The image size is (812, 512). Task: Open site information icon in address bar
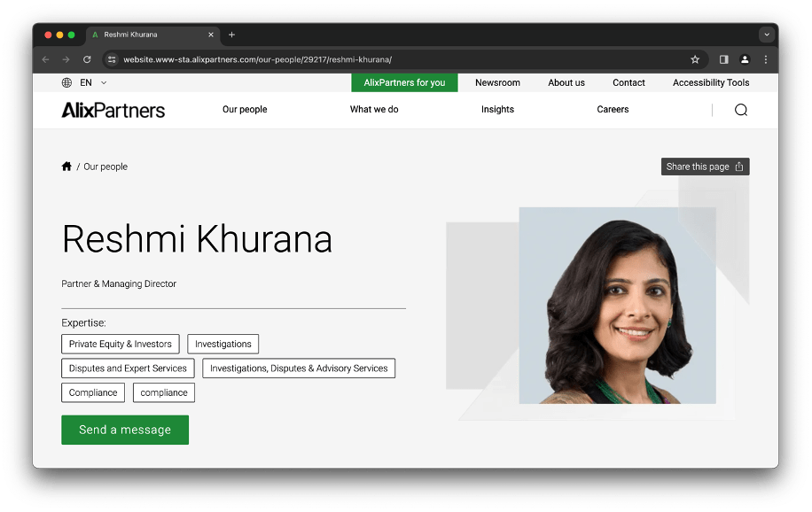point(112,59)
